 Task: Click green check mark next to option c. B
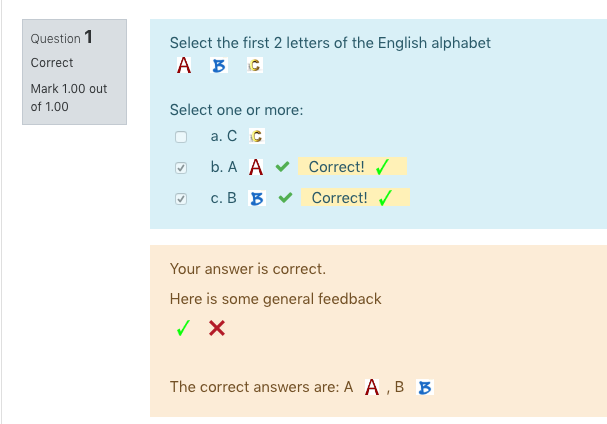285,198
